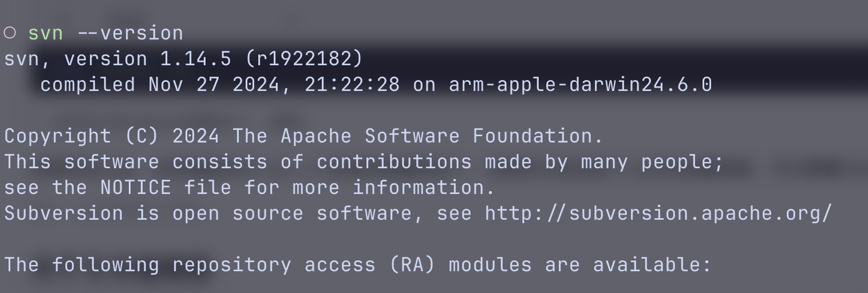The image size is (868, 293).
Task: Open the subversion.apache.org link
Action: coord(658,213)
